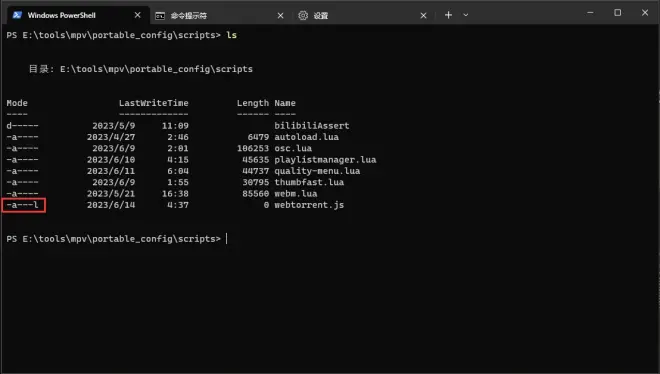The image size is (660, 374).
Task: Click the 85560 length value
Action: click(x=255, y=194)
